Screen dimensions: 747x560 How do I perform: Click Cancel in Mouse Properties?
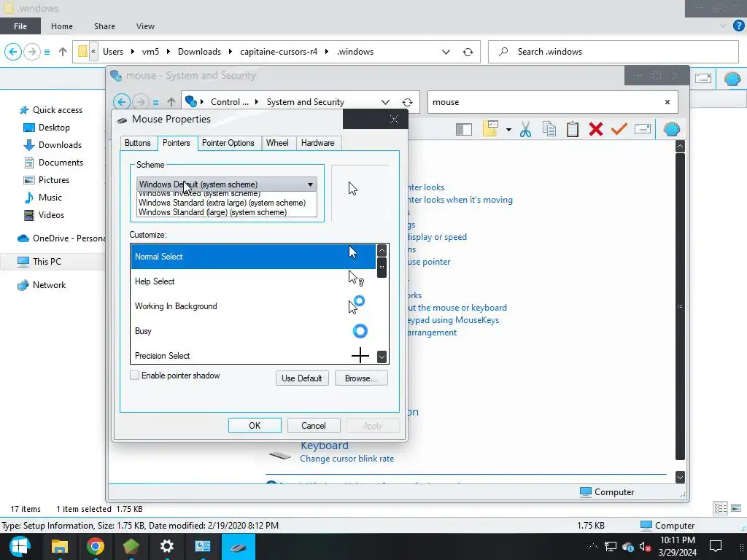[x=314, y=426]
